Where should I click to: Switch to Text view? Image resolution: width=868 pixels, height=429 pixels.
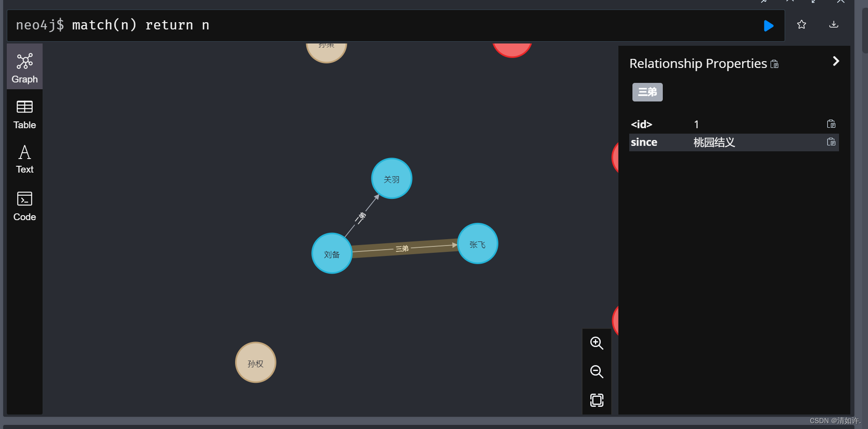pyautogui.click(x=24, y=159)
